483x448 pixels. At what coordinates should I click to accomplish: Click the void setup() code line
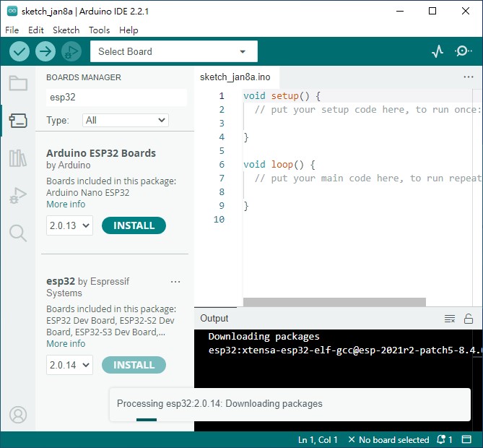point(282,96)
